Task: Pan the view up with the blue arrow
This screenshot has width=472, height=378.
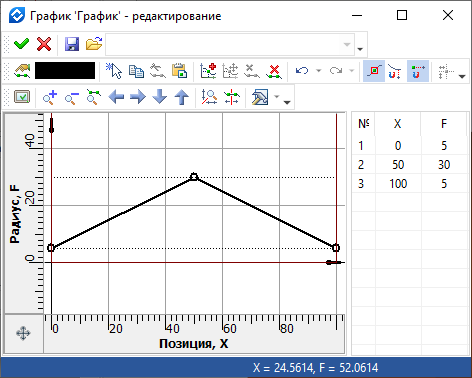Action: 182,97
